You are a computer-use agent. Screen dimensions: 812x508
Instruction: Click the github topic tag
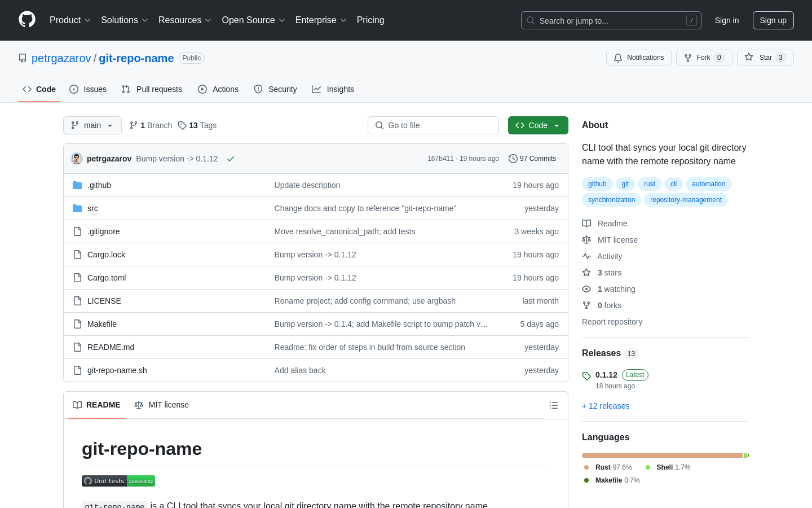pyautogui.click(x=597, y=184)
